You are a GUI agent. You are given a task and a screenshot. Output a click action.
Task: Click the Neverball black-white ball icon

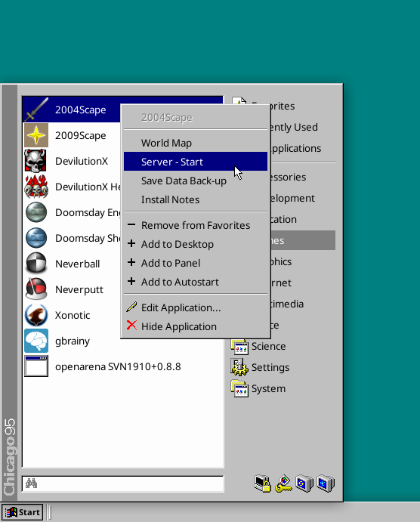point(36,264)
